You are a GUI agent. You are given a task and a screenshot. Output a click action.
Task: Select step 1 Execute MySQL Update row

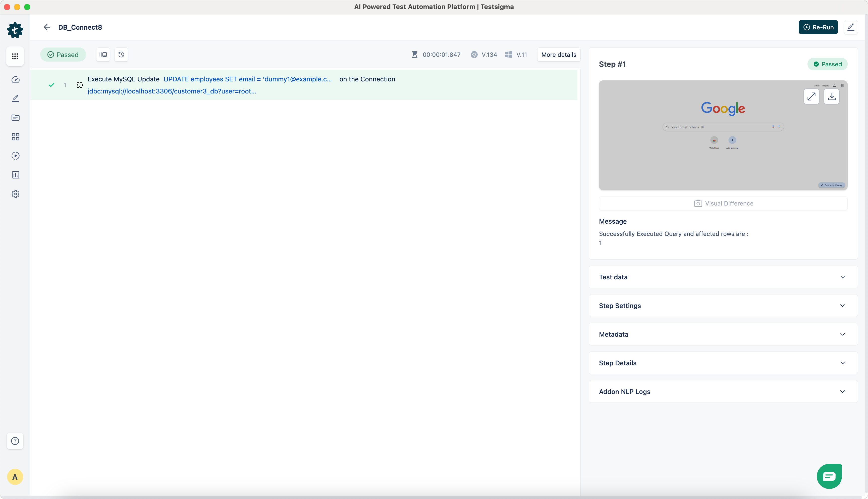pyautogui.click(x=303, y=85)
